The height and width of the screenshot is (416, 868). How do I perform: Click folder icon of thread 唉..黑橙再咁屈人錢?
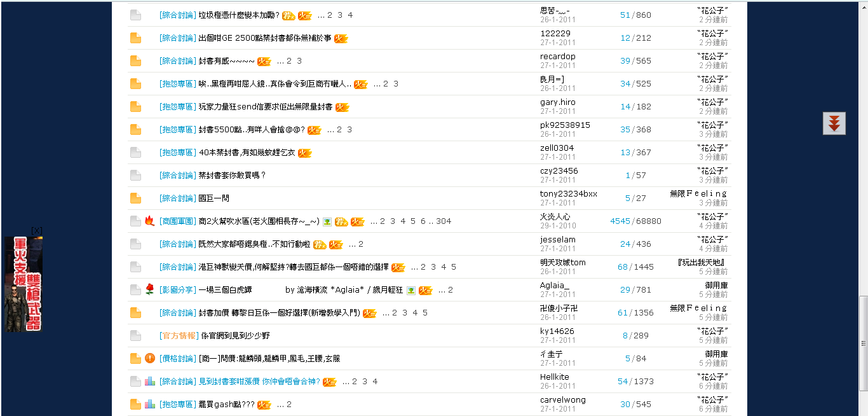(135, 84)
